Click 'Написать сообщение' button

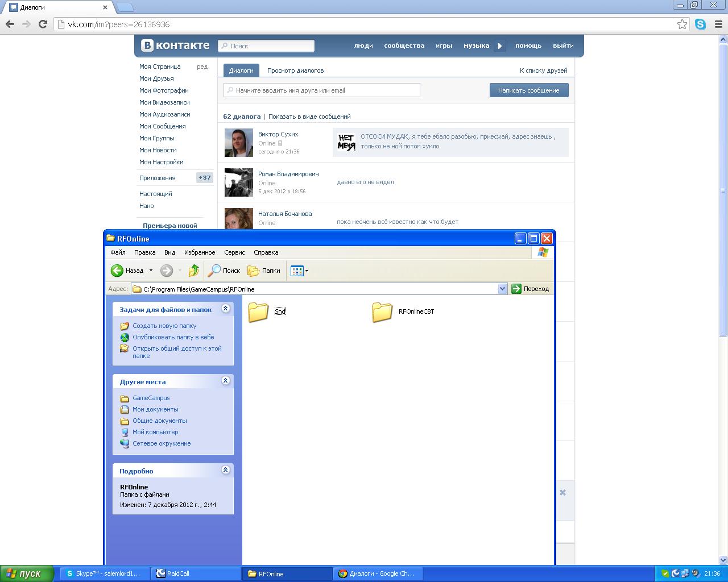click(x=529, y=90)
